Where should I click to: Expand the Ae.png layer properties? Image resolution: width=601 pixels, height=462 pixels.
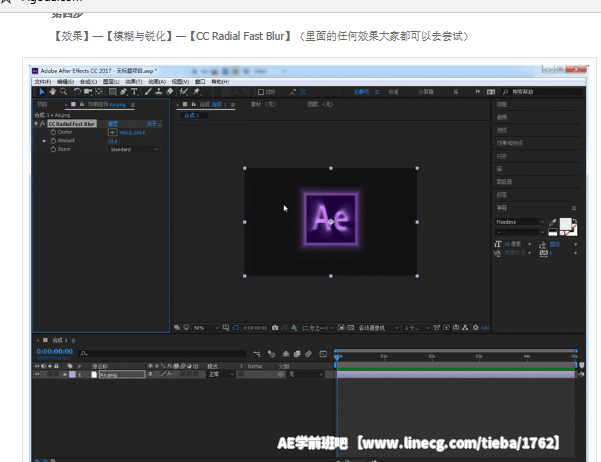click(65, 374)
